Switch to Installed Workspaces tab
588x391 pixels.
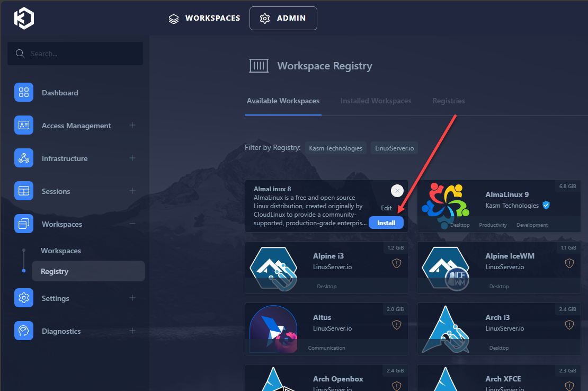tap(376, 101)
